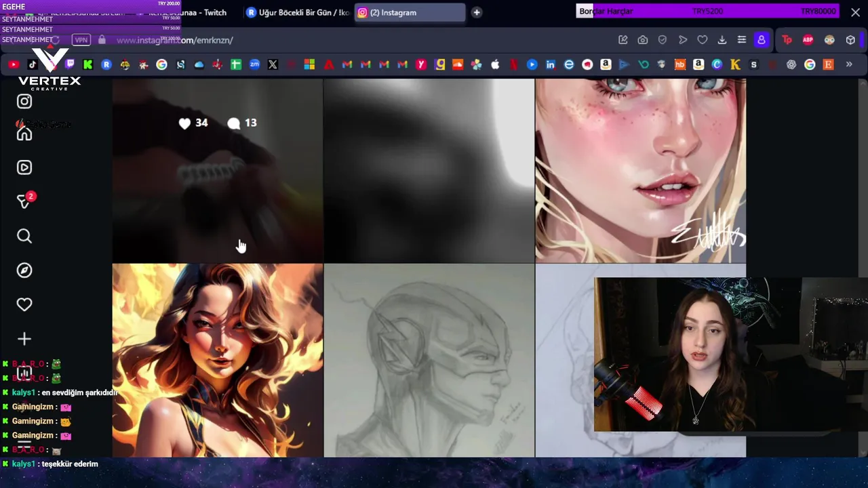Image resolution: width=868 pixels, height=488 pixels.
Task: Click the purple profile account icon
Action: tap(762, 40)
